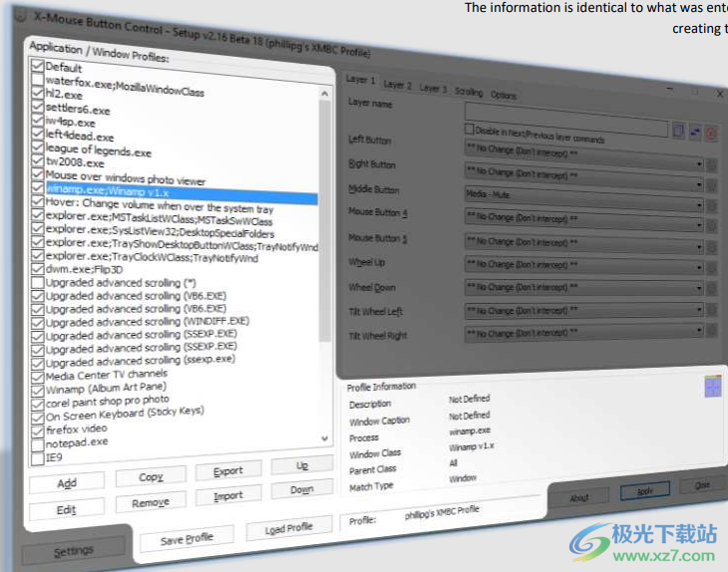Enable Upgraded advanced scrolling (*) checkbox
The image size is (728, 572).
tap(38, 282)
